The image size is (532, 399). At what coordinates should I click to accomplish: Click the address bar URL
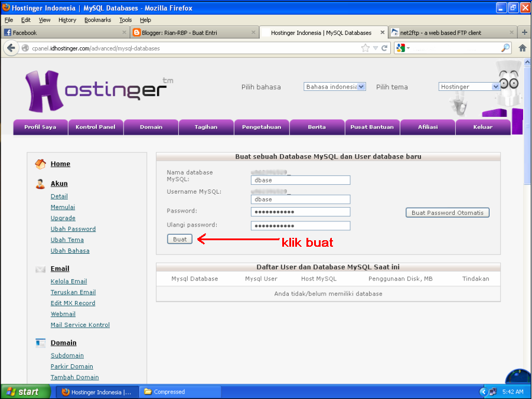tap(96, 48)
